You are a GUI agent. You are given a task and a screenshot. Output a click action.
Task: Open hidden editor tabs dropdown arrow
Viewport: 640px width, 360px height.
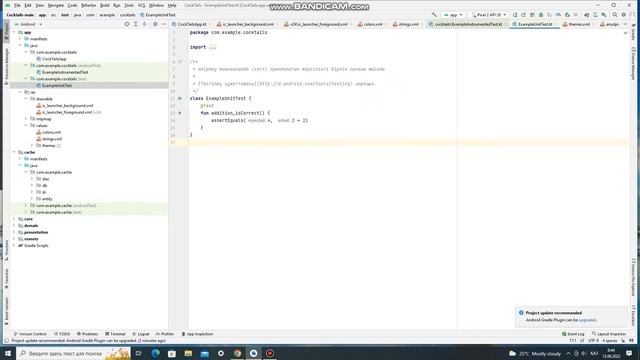click(x=626, y=24)
